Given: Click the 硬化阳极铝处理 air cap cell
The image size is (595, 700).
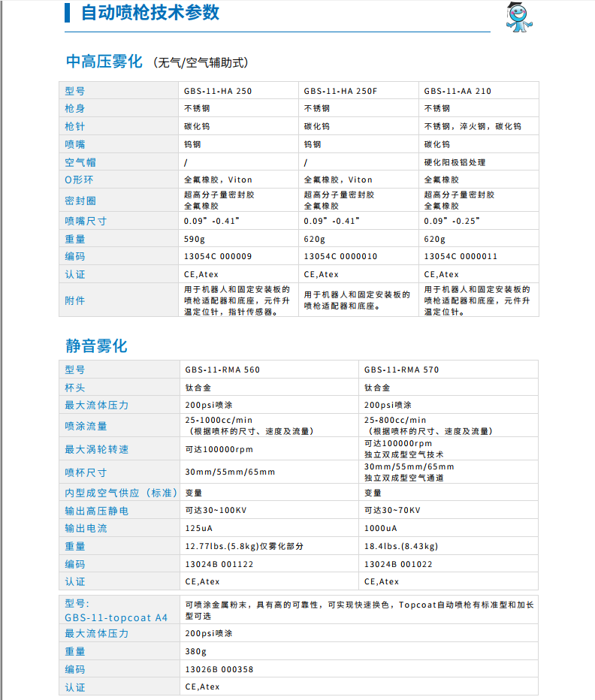Looking at the screenshot, I should pyautogui.click(x=455, y=162).
